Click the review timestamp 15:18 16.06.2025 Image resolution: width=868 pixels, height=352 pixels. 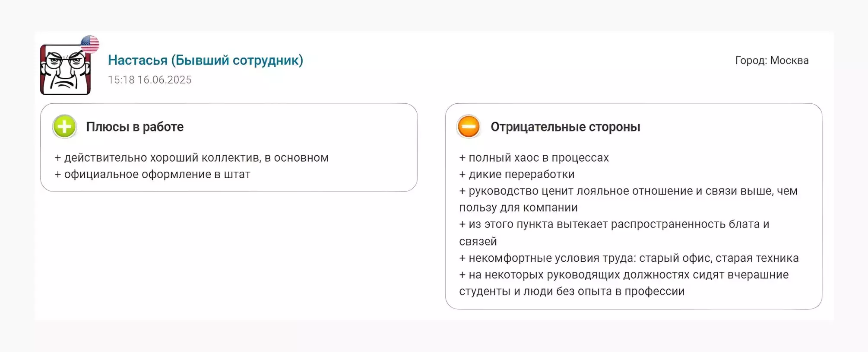[x=149, y=80]
